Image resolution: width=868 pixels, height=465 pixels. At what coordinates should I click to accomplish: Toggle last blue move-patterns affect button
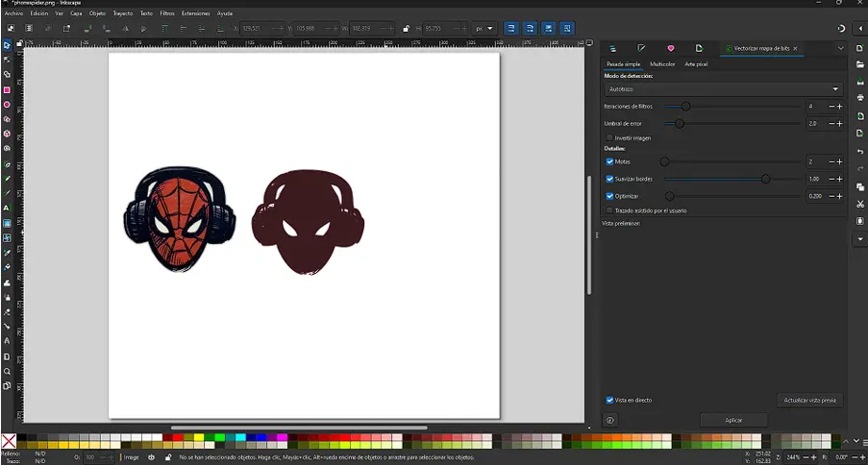[567, 28]
